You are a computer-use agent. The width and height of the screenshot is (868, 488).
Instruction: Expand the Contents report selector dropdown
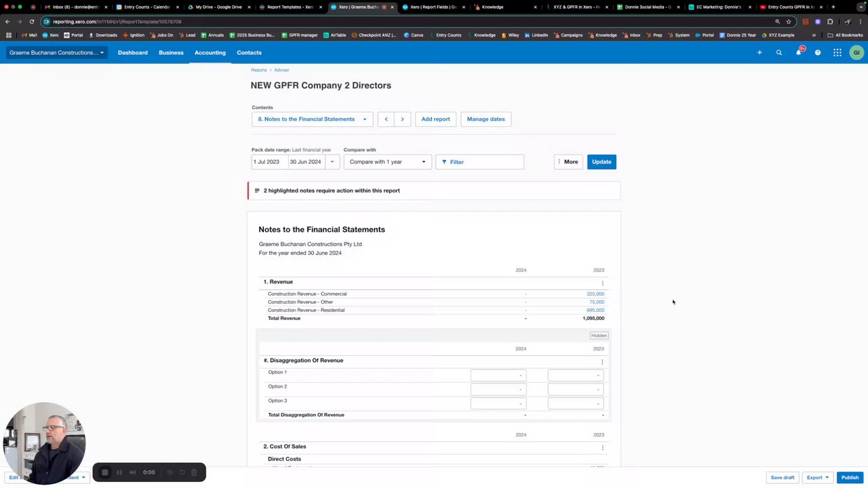click(x=312, y=119)
